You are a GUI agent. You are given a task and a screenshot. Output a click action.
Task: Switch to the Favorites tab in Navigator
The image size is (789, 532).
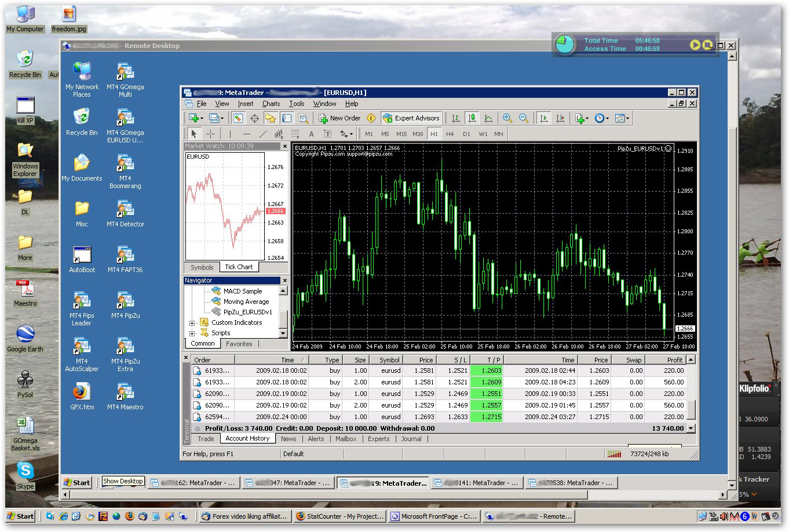239,344
